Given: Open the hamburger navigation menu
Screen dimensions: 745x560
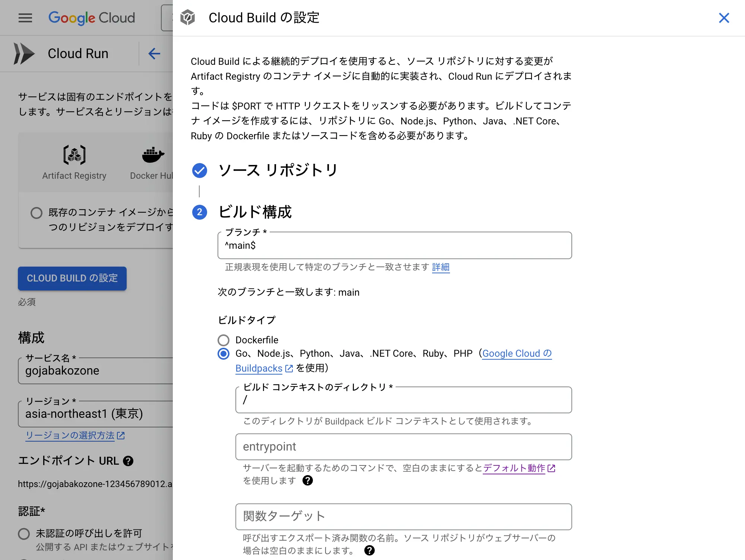Looking at the screenshot, I should (x=25, y=18).
